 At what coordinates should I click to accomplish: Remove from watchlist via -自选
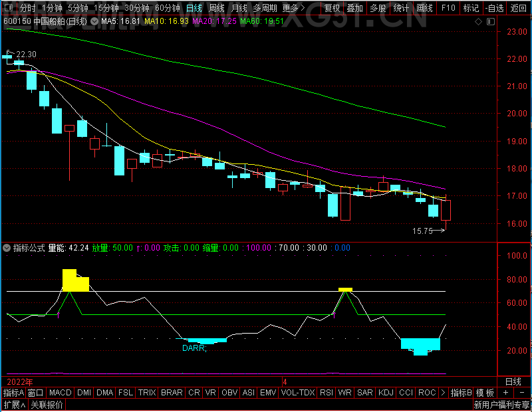(x=494, y=8)
